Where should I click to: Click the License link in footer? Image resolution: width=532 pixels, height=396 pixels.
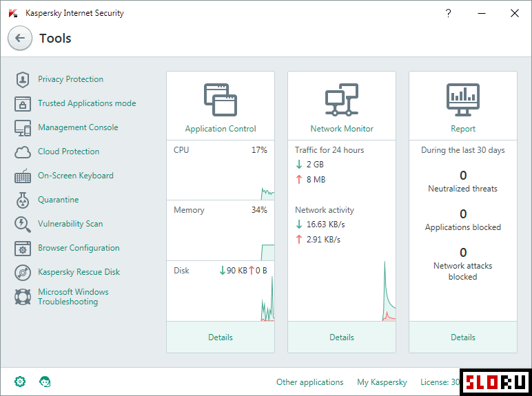point(440,382)
